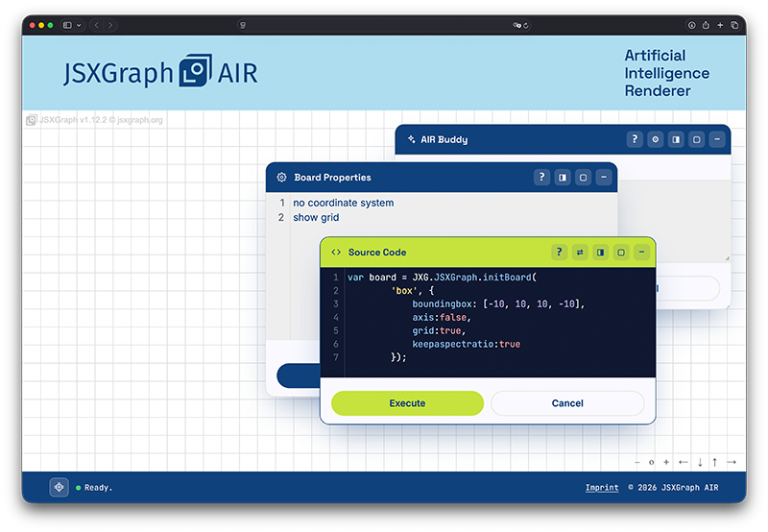Zoom in the board with plus control
The image size is (768, 532).
pos(666,462)
